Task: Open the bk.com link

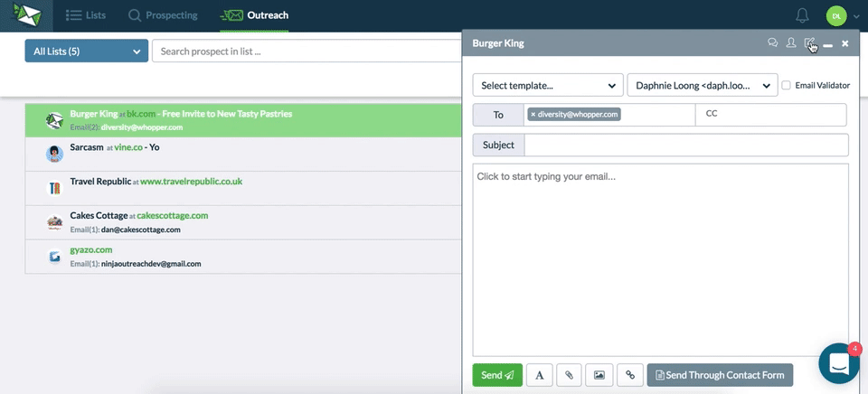Action: (141, 114)
